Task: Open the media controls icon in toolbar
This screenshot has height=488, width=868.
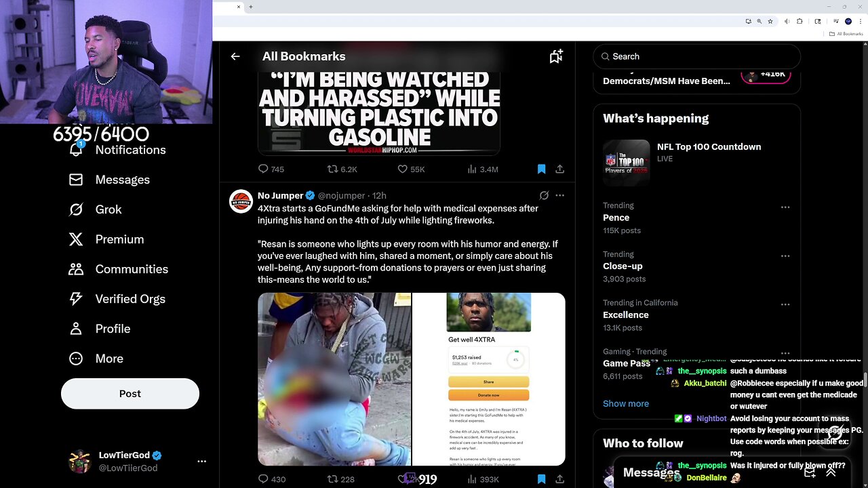Action: click(836, 21)
